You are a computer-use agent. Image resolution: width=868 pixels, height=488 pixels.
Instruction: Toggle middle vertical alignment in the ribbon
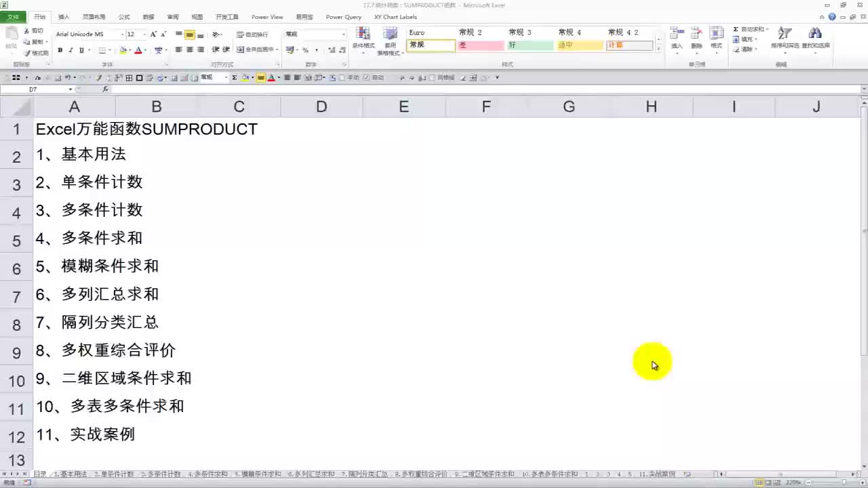(x=190, y=35)
